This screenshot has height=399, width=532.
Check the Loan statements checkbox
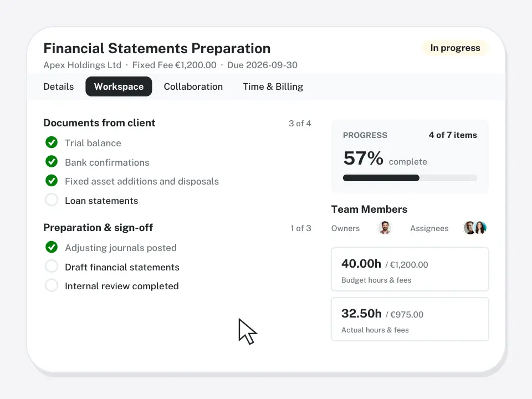tap(52, 200)
